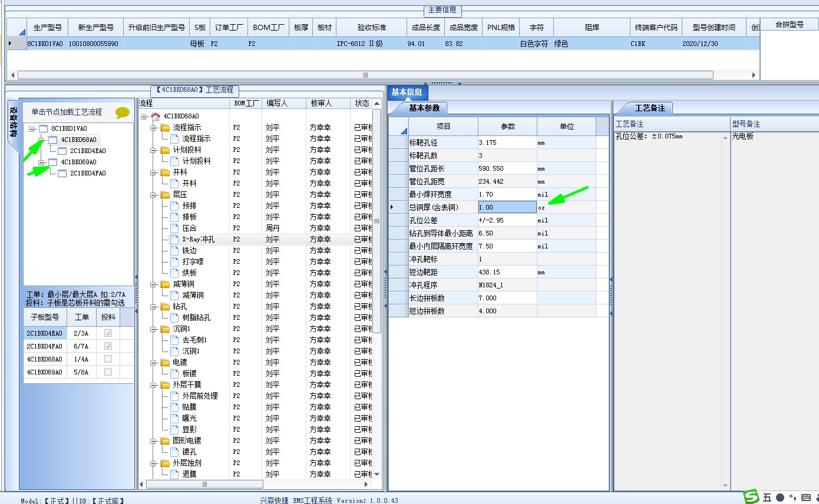
Task: Sort by the 验收标准 column header
Action: coord(371,28)
